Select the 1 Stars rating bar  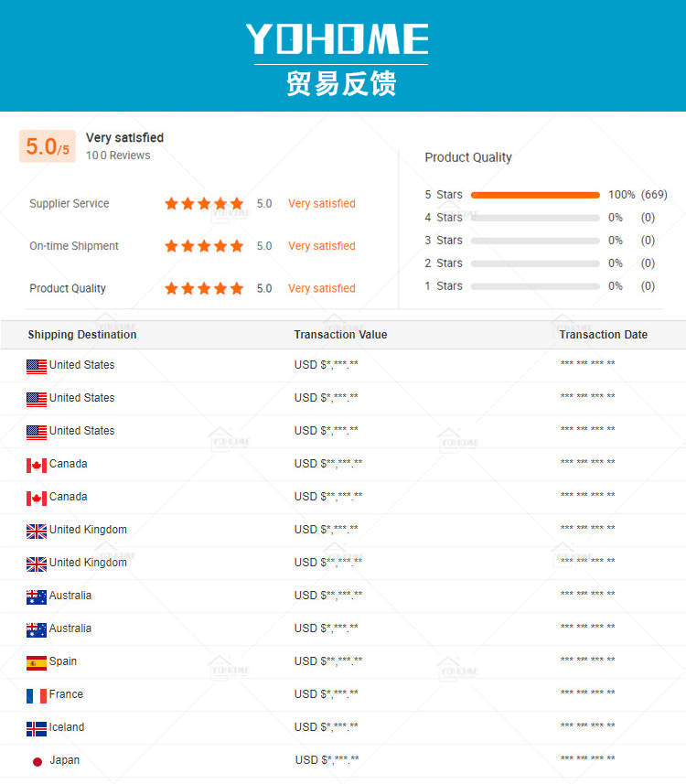click(535, 286)
